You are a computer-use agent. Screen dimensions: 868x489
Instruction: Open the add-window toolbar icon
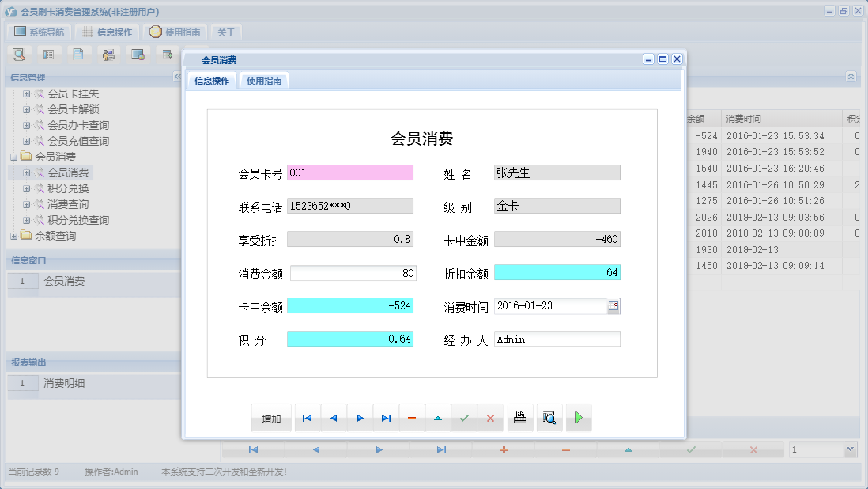tap(167, 54)
